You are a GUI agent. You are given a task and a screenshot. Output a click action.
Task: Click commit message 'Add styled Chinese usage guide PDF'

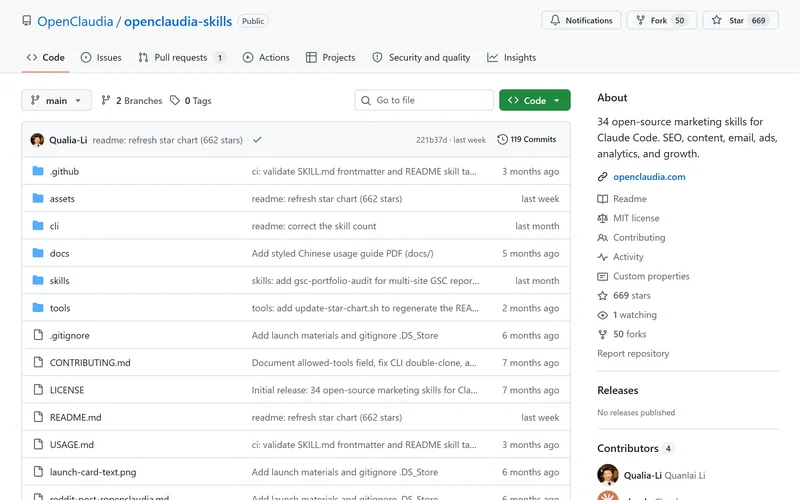coord(342,254)
